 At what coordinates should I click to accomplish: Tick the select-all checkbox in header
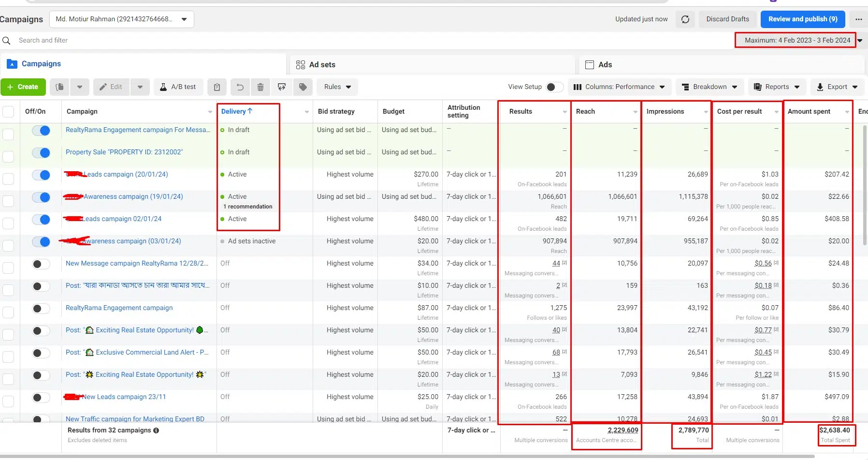8,112
